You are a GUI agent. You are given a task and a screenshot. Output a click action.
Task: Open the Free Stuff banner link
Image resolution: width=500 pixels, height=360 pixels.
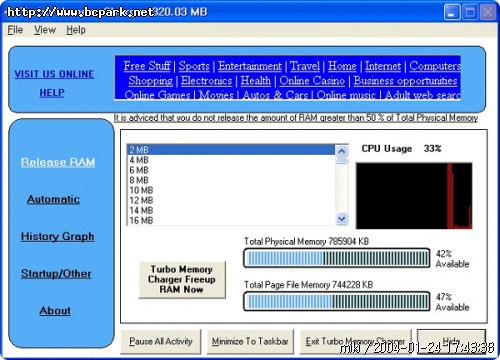tap(147, 66)
